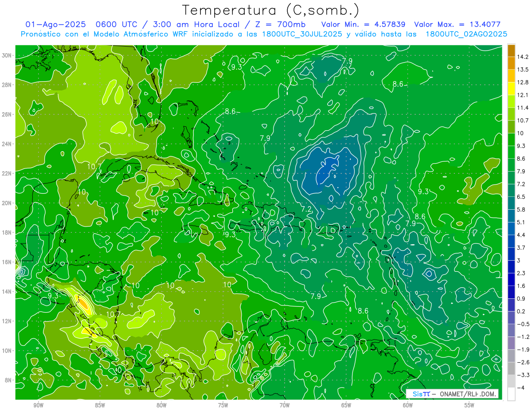The width and height of the screenshot is (532, 411).
Task: Click the colorbar label '5.8'
Action: 521,209
